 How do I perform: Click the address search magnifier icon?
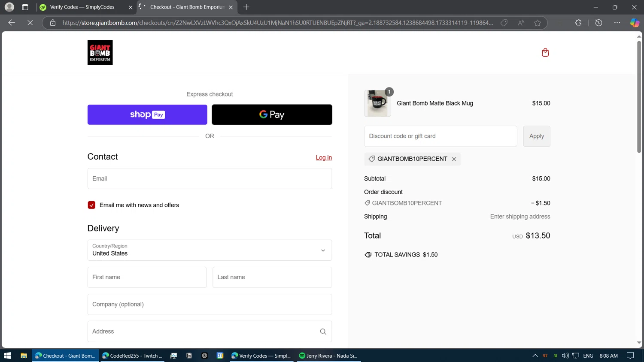click(323, 332)
